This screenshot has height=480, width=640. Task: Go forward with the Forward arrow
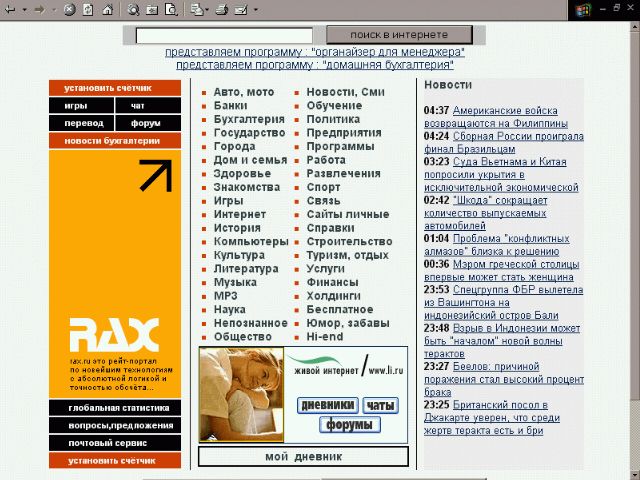40,9
